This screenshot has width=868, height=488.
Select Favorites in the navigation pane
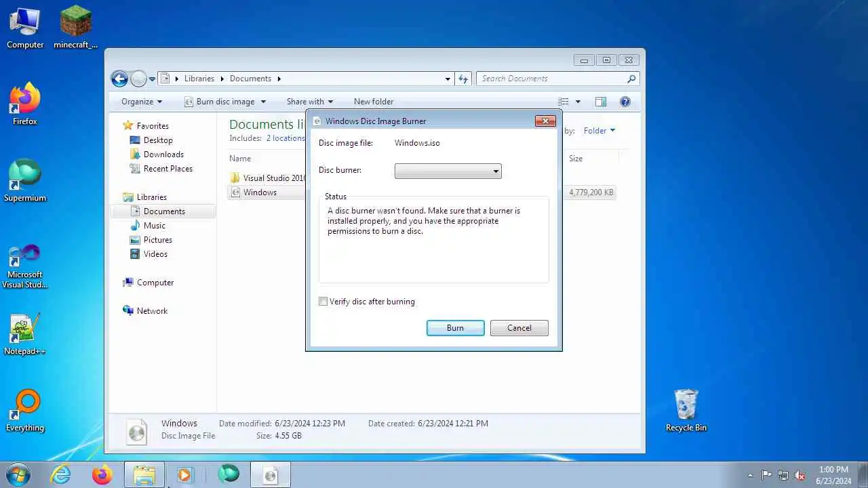click(153, 126)
